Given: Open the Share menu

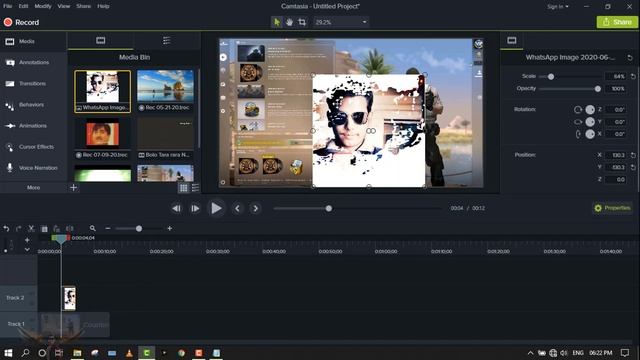Looking at the screenshot, I should coord(83,6).
